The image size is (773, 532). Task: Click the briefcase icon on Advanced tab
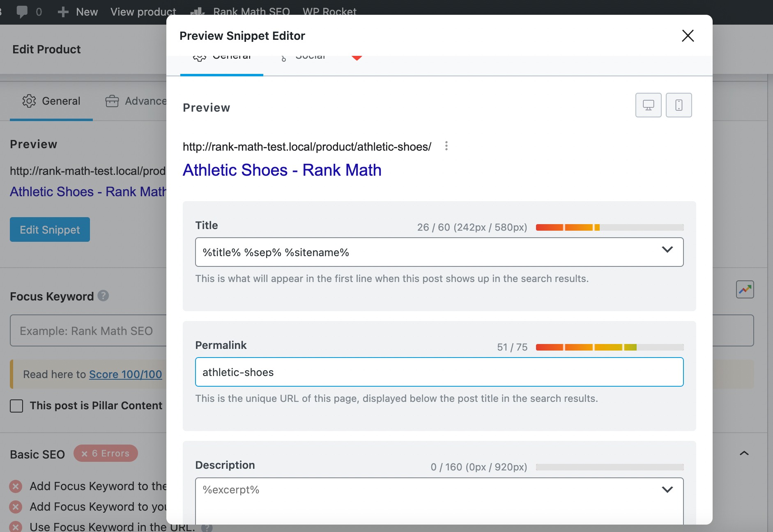click(112, 101)
